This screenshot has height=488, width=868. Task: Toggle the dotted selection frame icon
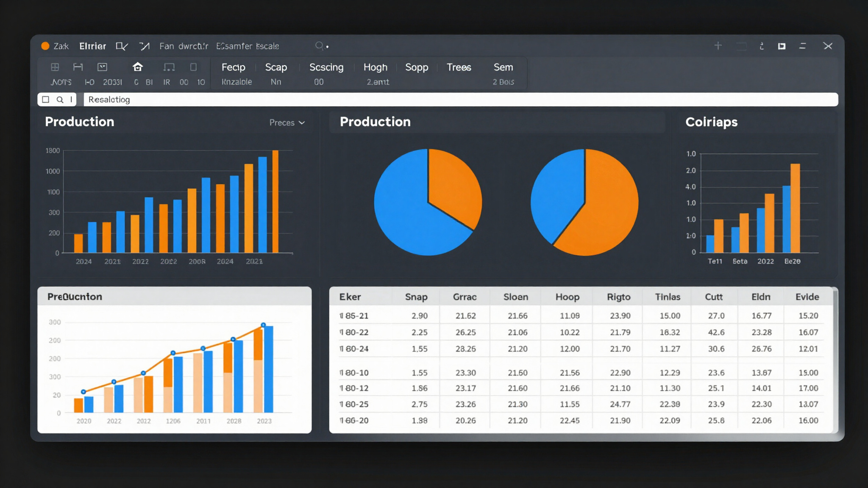(x=169, y=67)
